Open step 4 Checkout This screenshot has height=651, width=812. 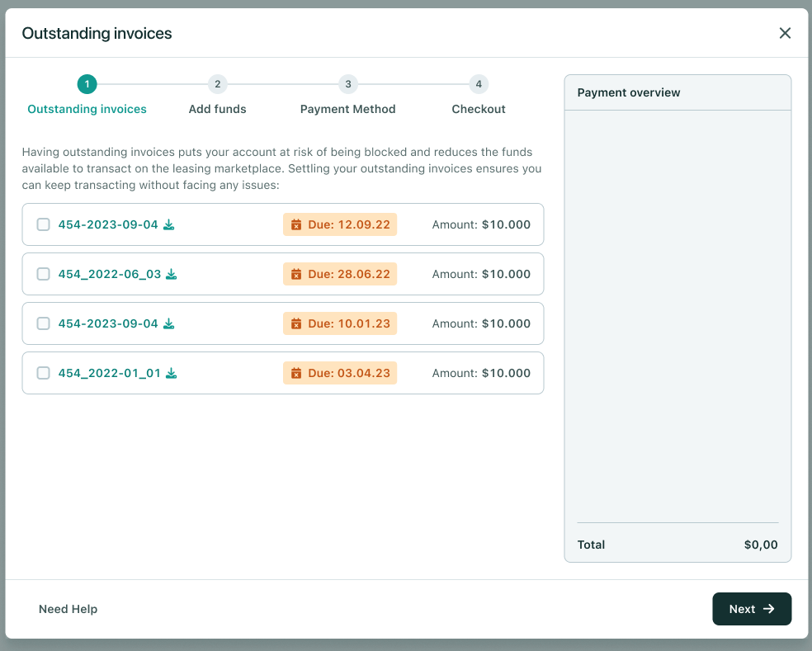pyautogui.click(x=479, y=84)
